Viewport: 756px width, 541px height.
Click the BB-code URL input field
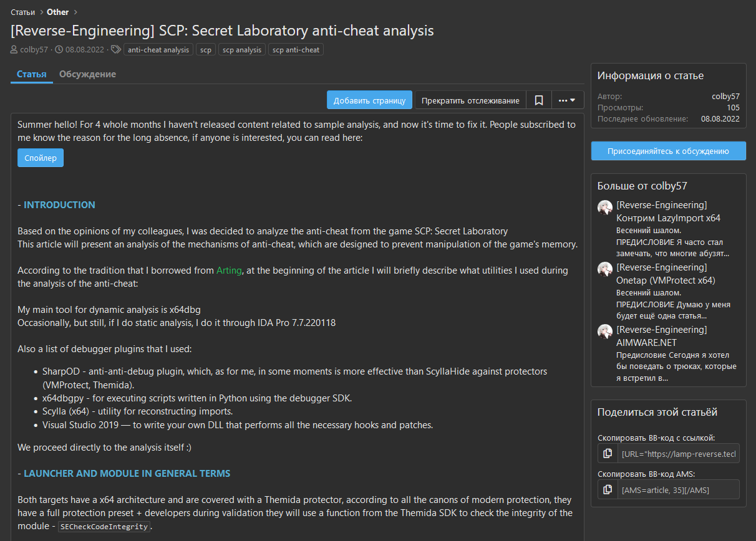click(679, 454)
